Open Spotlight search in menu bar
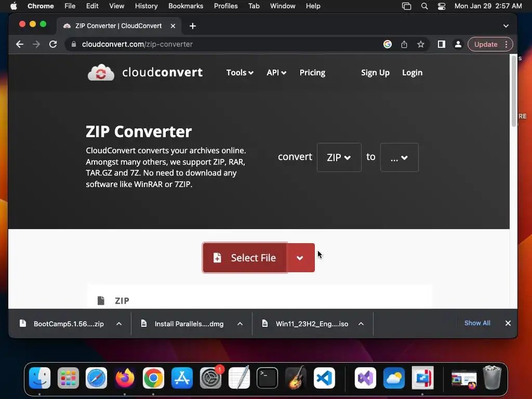 tap(424, 6)
